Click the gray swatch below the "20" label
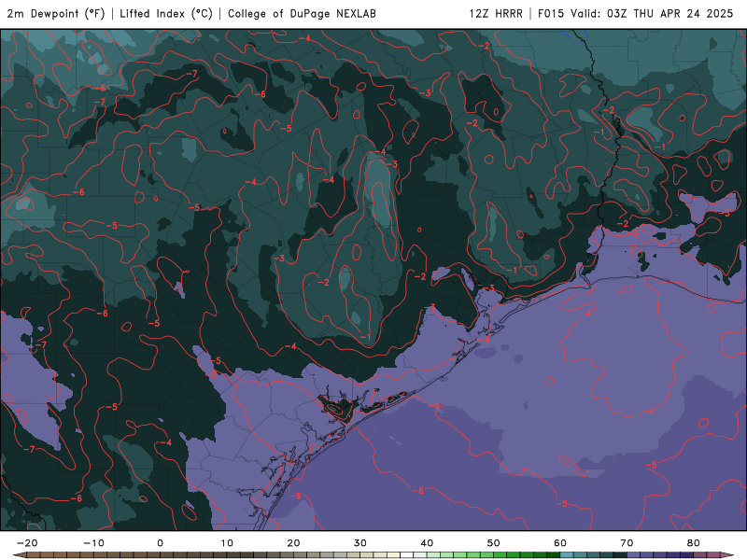Image resolution: width=747 pixels, height=560 pixels. [x=300, y=555]
